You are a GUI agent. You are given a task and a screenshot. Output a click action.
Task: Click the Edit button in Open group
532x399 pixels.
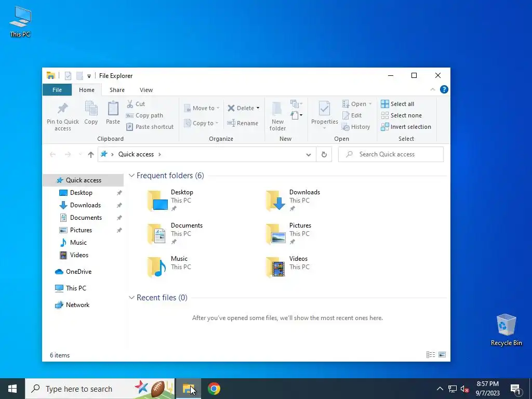click(x=352, y=115)
